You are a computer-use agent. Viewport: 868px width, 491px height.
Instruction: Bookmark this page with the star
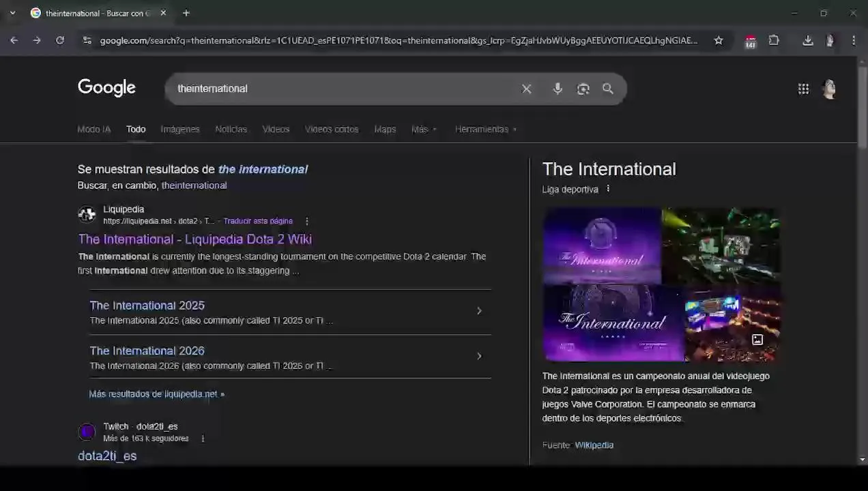(x=719, y=40)
